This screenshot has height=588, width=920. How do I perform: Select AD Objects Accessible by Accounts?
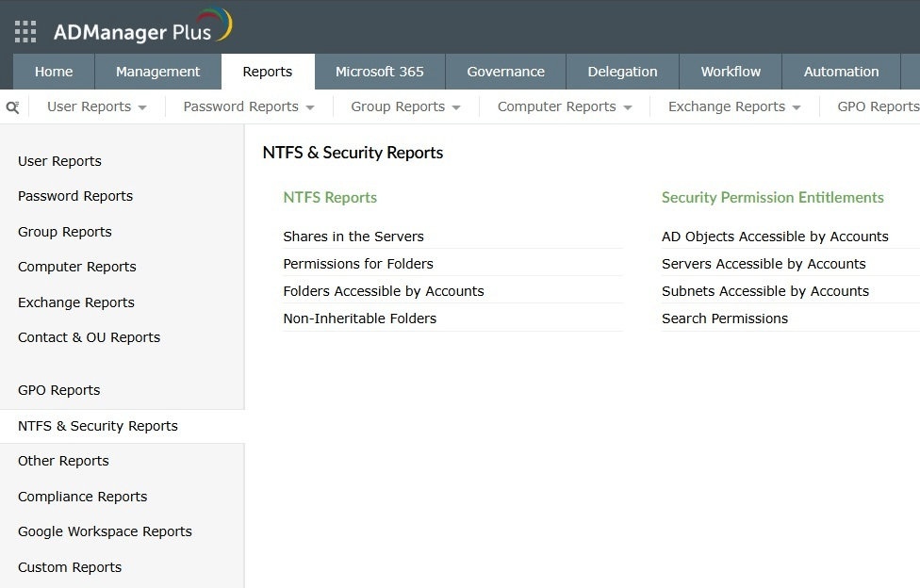pyautogui.click(x=774, y=237)
